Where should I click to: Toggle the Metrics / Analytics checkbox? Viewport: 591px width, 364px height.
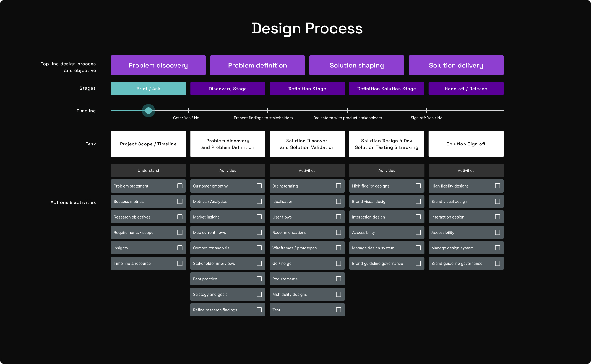click(259, 201)
